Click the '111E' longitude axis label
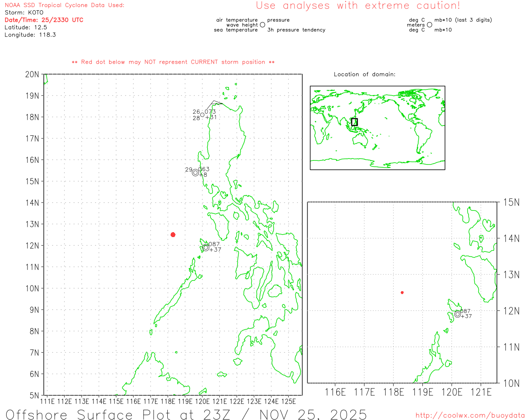The image size is (525, 420). (48, 402)
